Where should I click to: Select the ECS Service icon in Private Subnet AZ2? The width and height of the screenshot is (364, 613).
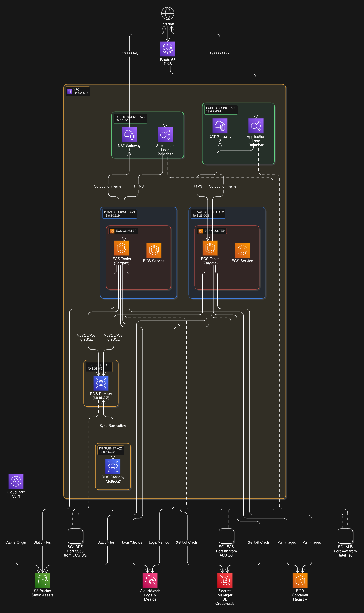pos(242,250)
